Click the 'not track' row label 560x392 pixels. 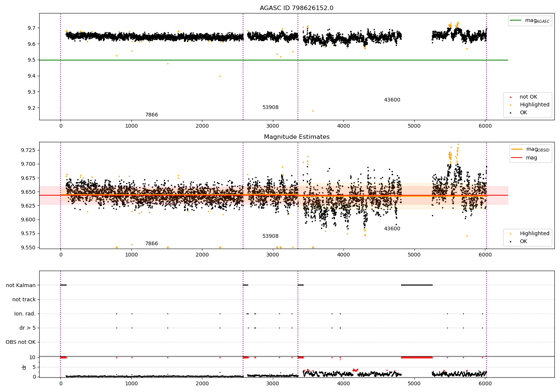(24, 300)
